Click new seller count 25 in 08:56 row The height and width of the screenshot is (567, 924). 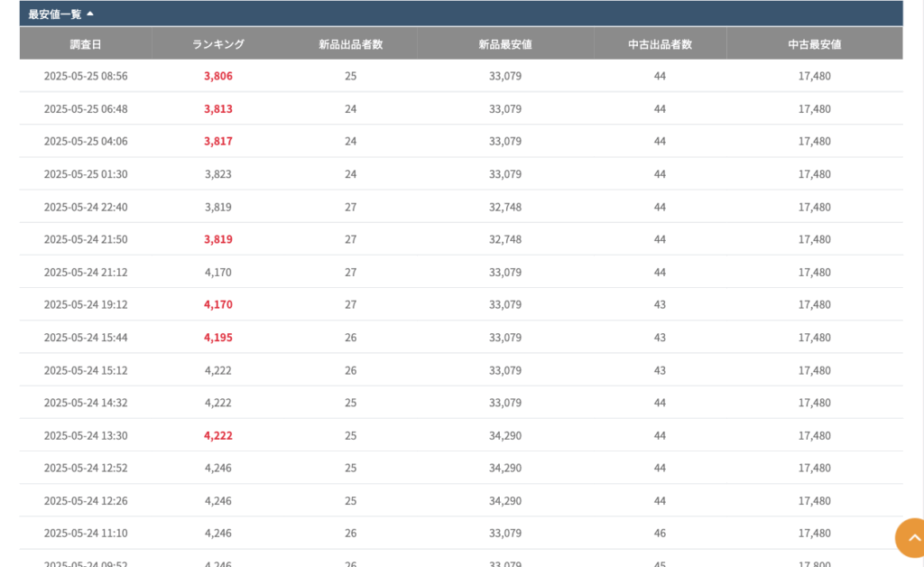pyautogui.click(x=351, y=76)
